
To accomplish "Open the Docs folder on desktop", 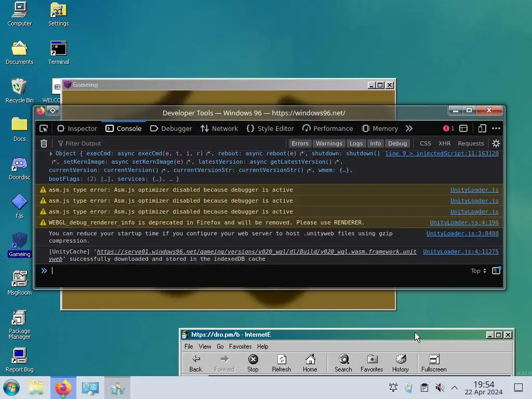I will pyautogui.click(x=19, y=129).
